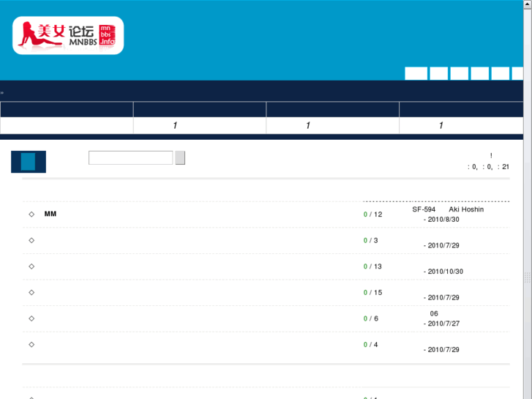Click the MNBBS forum logo
This screenshot has width=532, height=399.
pyautogui.click(x=68, y=35)
